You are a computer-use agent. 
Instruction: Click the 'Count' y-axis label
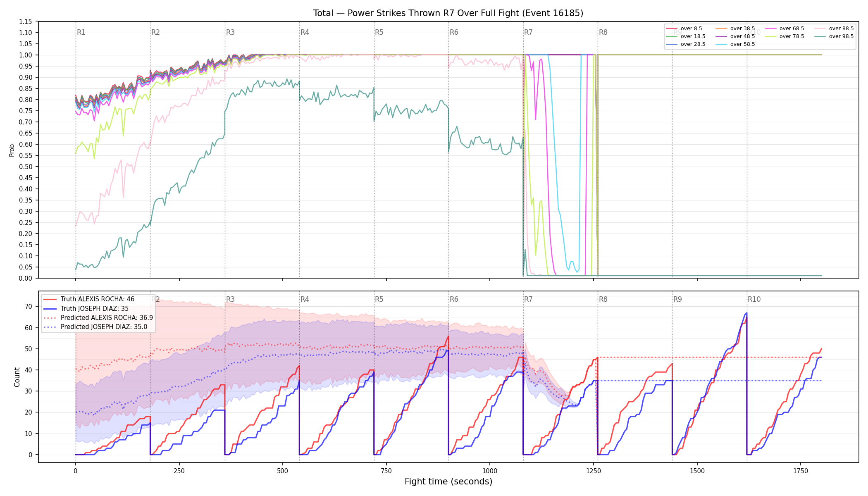coord(17,377)
